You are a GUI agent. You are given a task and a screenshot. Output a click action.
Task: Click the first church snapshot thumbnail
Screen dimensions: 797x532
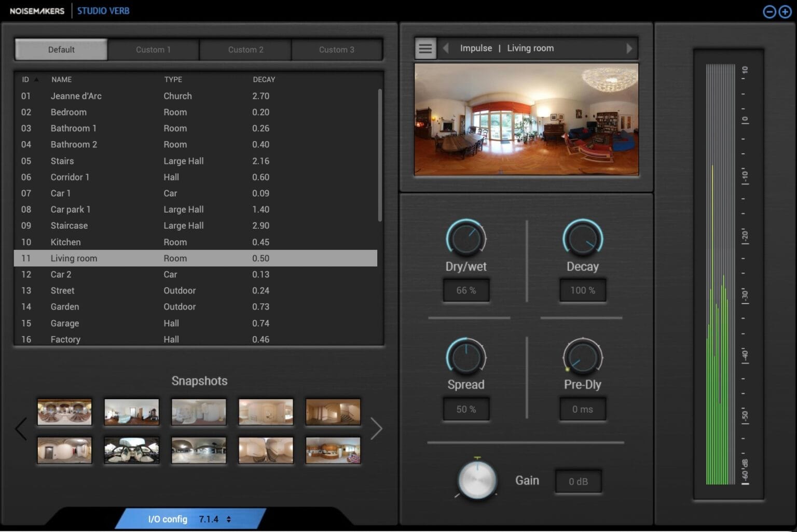coord(64,412)
